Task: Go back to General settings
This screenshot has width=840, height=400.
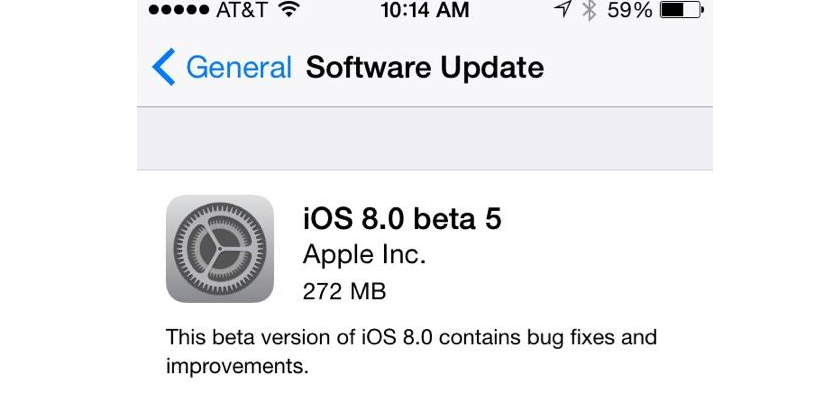Action: click(222, 67)
